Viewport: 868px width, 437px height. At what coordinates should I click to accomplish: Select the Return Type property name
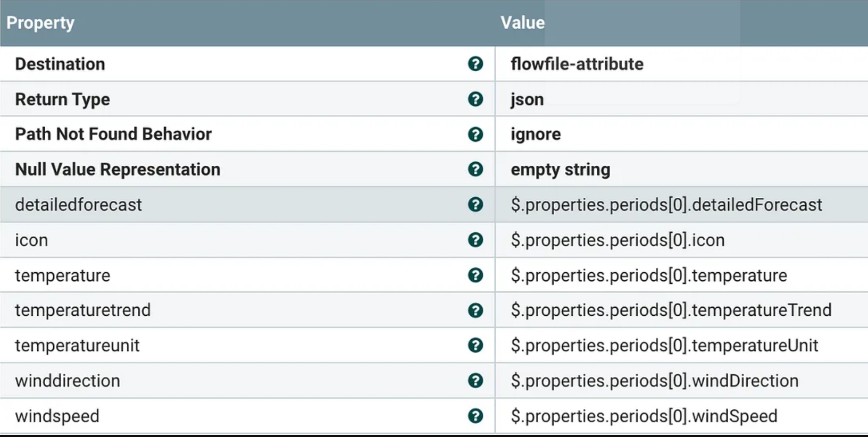click(62, 99)
